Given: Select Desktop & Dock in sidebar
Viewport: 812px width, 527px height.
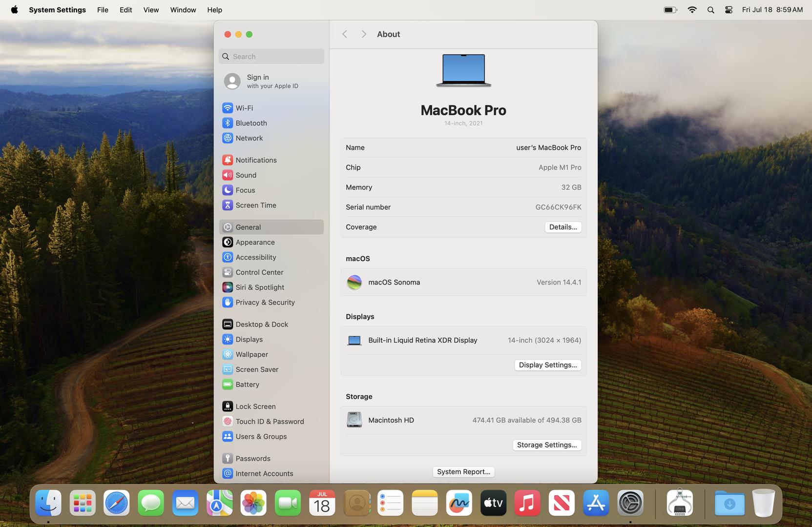Looking at the screenshot, I should [x=271, y=324].
